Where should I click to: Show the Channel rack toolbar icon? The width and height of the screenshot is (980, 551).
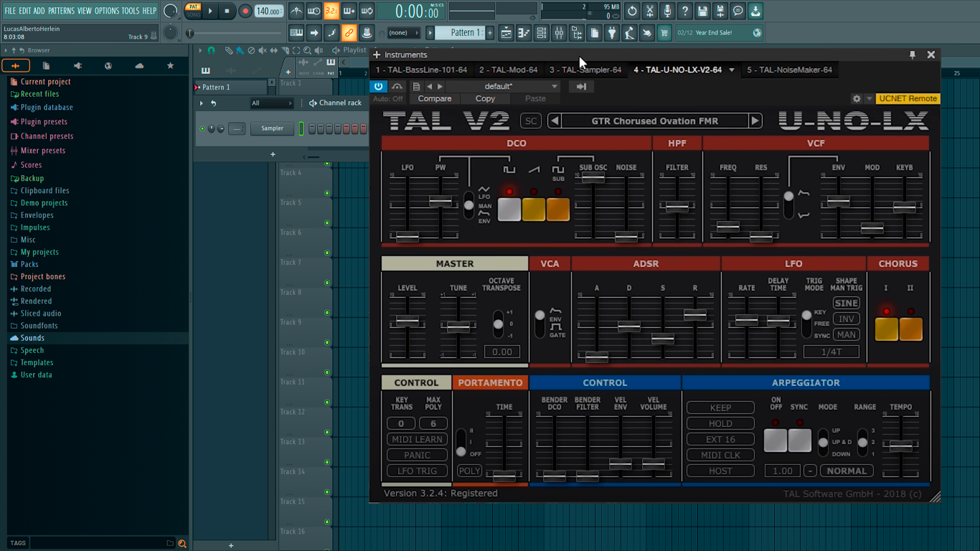point(542,32)
